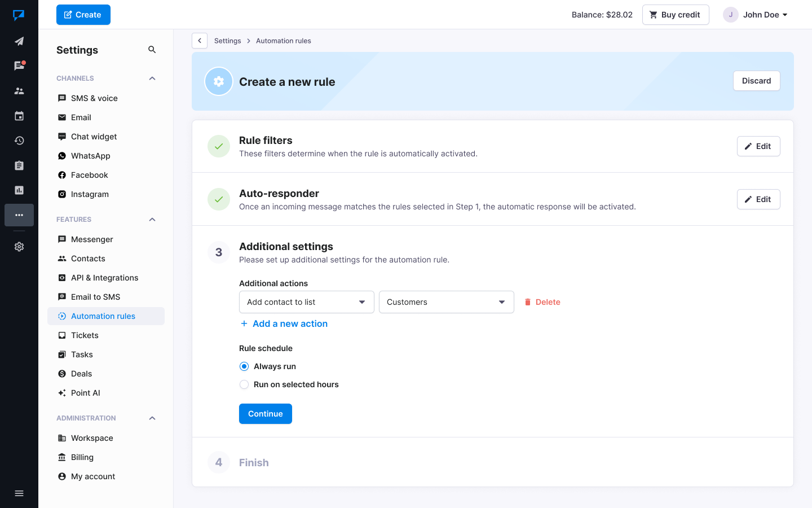Image resolution: width=812 pixels, height=508 pixels.
Task: Open John Doe account menu
Action: (756, 15)
